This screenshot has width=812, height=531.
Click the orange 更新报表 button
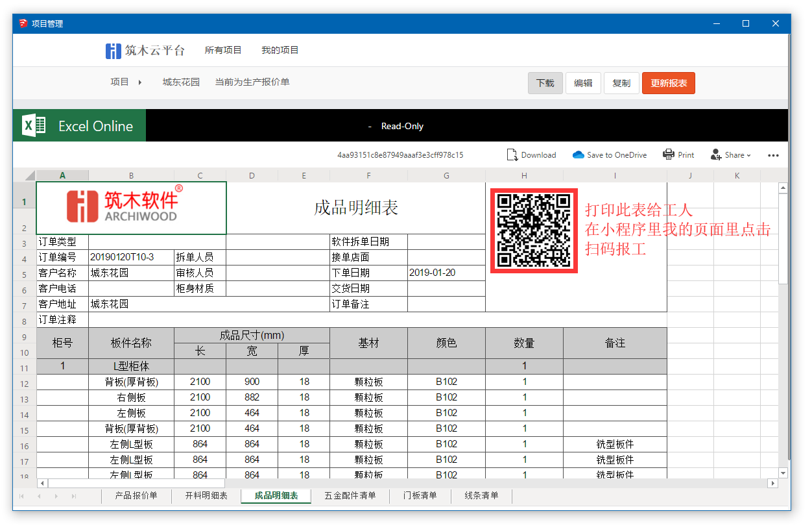669,83
